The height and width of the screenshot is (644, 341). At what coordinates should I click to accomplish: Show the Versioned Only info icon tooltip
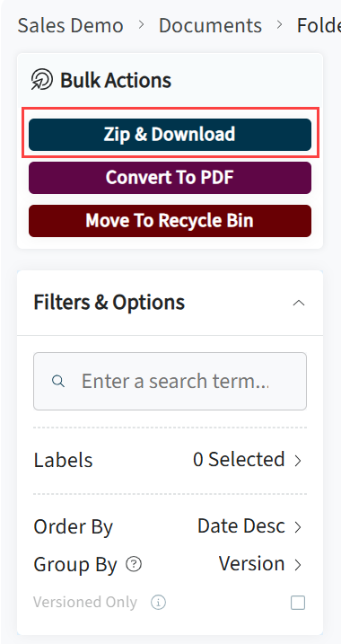click(159, 603)
